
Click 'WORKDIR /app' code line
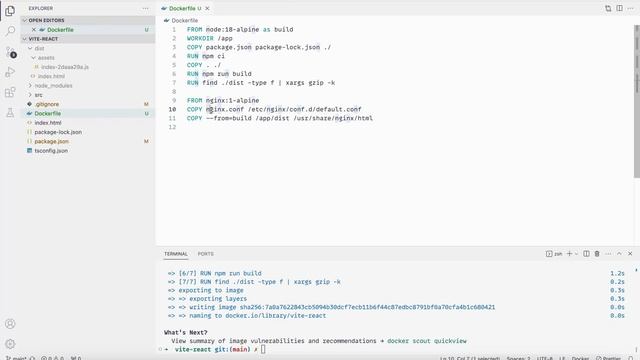tap(209, 38)
